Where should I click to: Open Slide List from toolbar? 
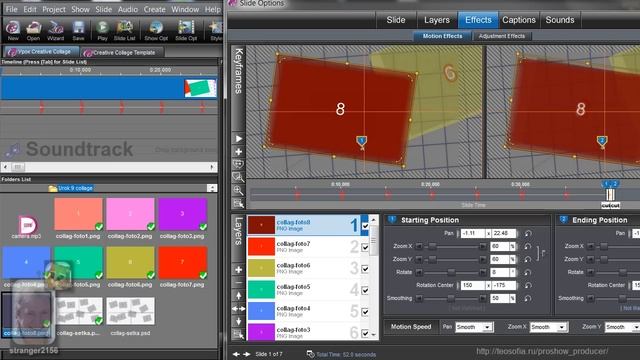124,30
